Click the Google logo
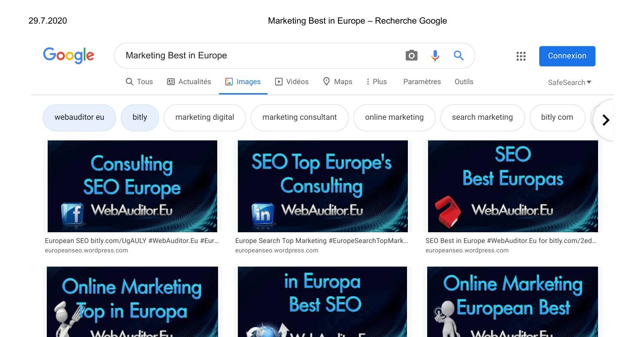Screen dimensions: 644x337 pos(68,55)
